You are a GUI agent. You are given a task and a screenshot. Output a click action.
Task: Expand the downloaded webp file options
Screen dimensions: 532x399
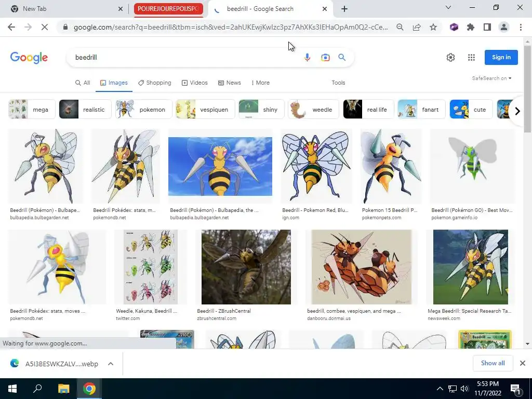(111, 364)
